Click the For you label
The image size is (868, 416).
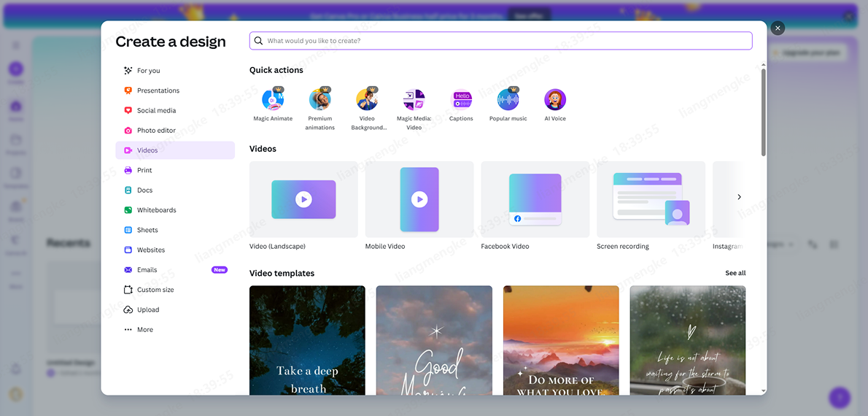(149, 70)
